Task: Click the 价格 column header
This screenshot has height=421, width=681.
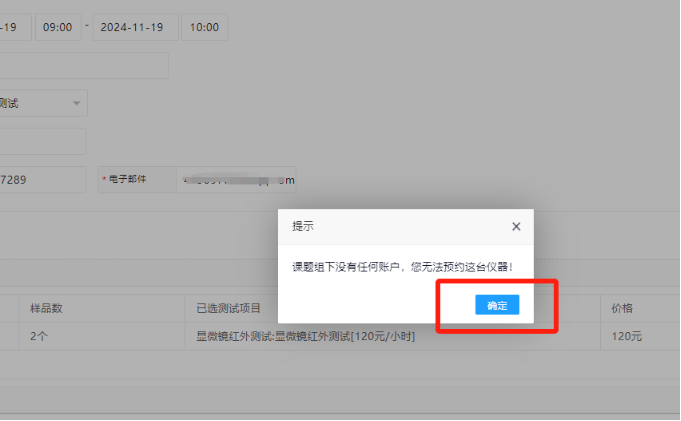Action: (x=622, y=308)
